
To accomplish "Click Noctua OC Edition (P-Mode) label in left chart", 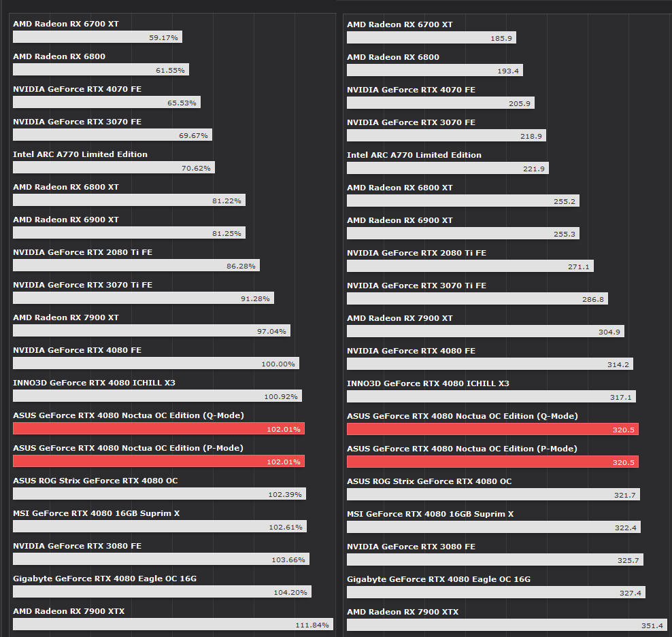I will click(x=128, y=448).
